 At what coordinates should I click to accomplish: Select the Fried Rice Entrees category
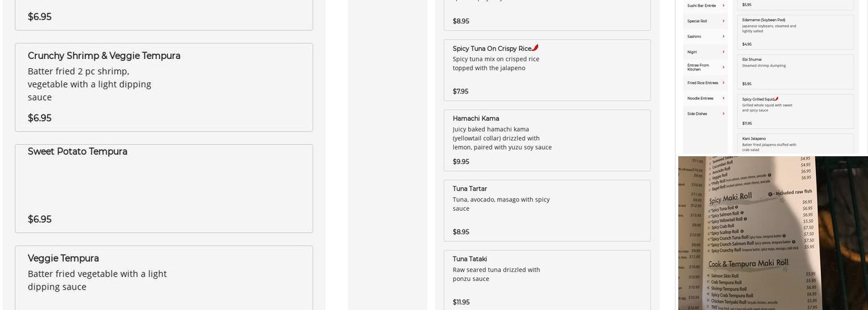tap(706, 82)
